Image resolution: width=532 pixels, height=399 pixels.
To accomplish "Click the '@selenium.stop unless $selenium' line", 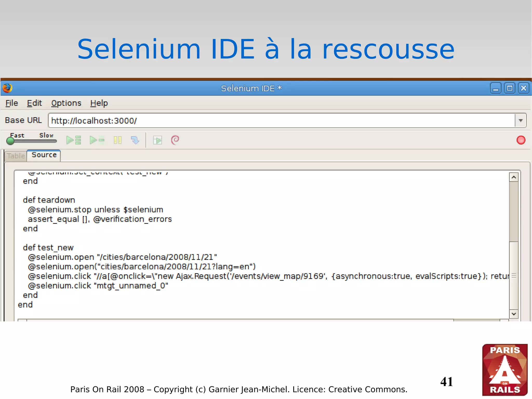I will [x=95, y=210].
